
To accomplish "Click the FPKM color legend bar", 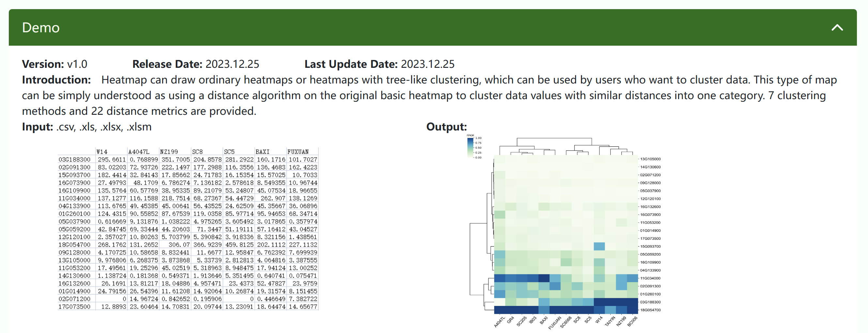I will (x=470, y=148).
